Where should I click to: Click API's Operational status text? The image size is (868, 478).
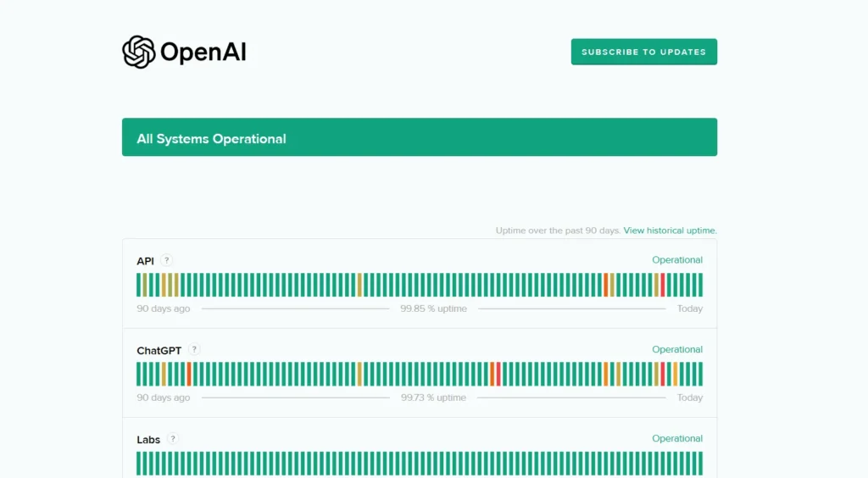677,260
